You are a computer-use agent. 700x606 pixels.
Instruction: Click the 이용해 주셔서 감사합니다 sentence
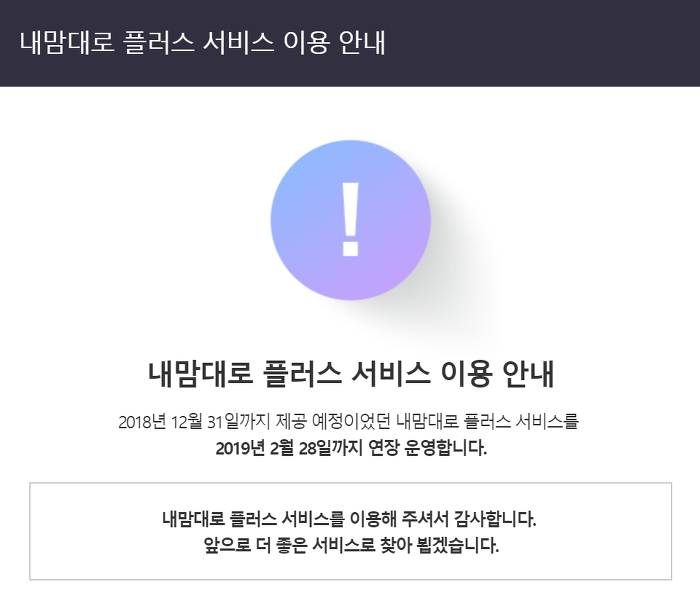tap(349, 519)
